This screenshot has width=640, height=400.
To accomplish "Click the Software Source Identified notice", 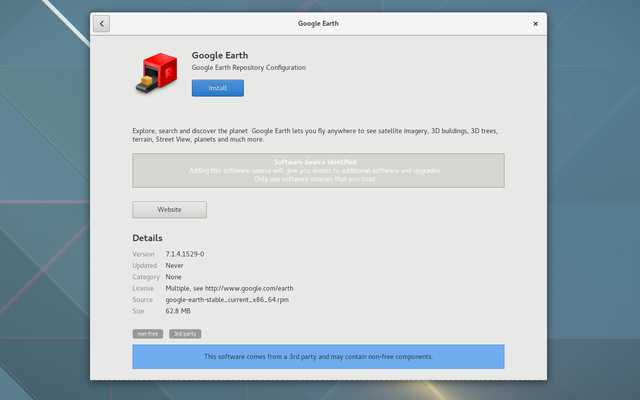I will pos(318,171).
